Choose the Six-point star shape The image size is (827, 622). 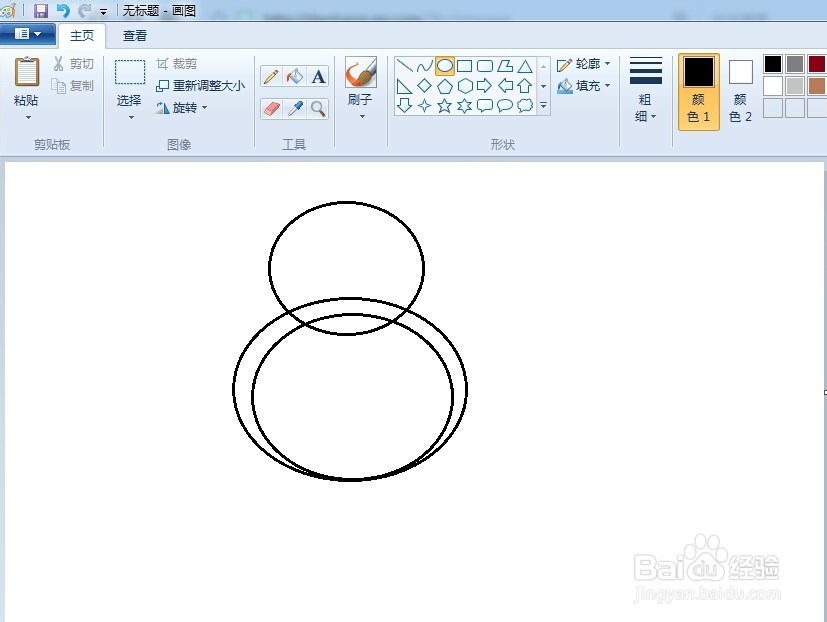coord(465,106)
